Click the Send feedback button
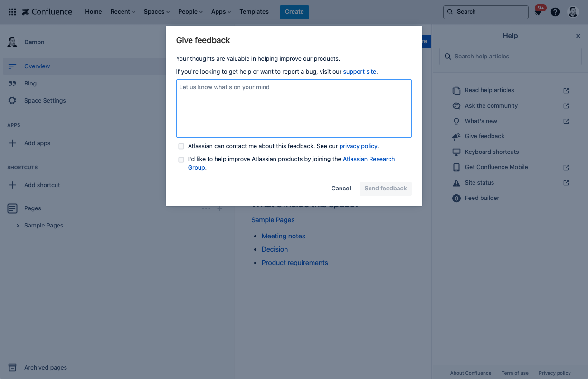This screenshot has width=588, height=379. 386,189
